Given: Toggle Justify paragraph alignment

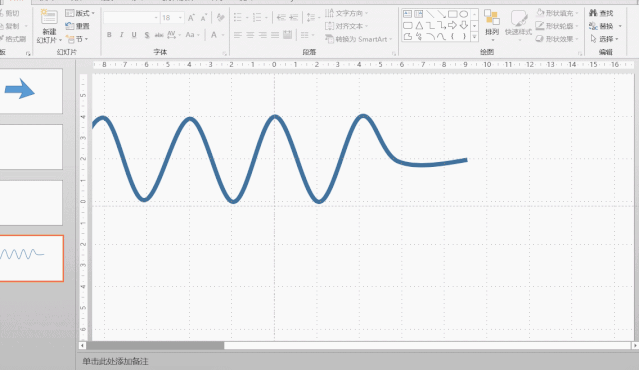Looking at the screenshot, I should tap(275, 35).
